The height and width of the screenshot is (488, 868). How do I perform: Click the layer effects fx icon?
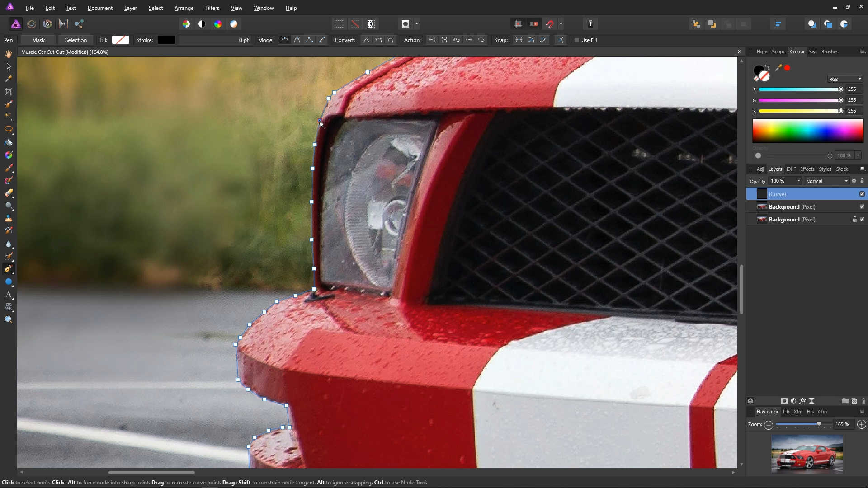[802, 401]
